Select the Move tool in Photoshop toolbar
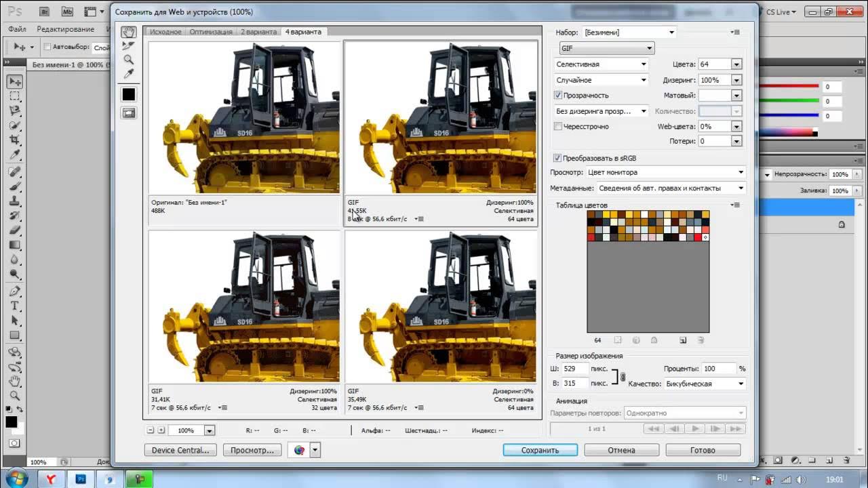This screenshot has width=868, height=488. (15, 81)
